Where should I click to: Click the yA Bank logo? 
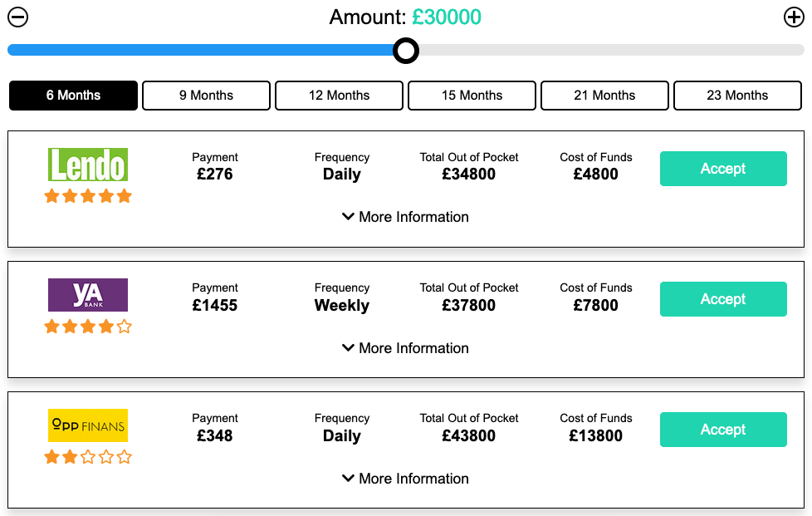pos(88,295)
